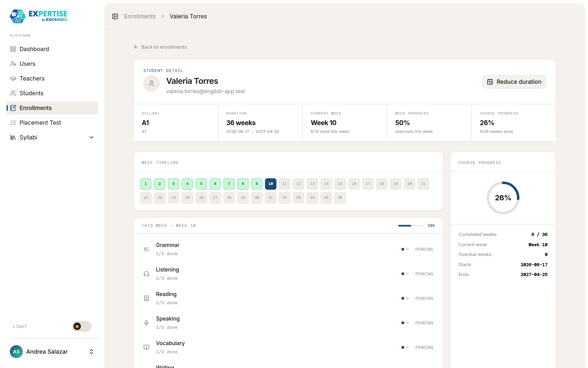The width and height of the screenshot is (588, 368).
Task: Click the Reading document icon
Action: (146, 298)
